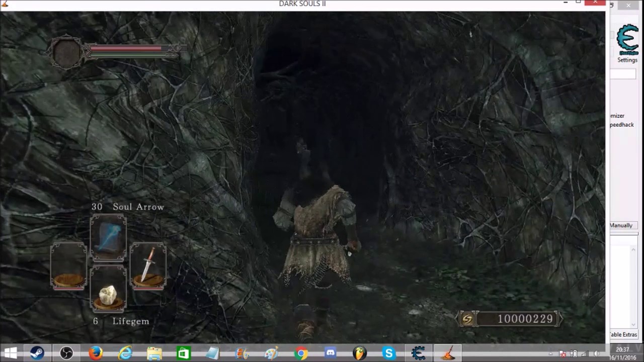Open the Paint palette taskbar icon
The height and width of the screenshot is (362, 644).
pos(272,353)
